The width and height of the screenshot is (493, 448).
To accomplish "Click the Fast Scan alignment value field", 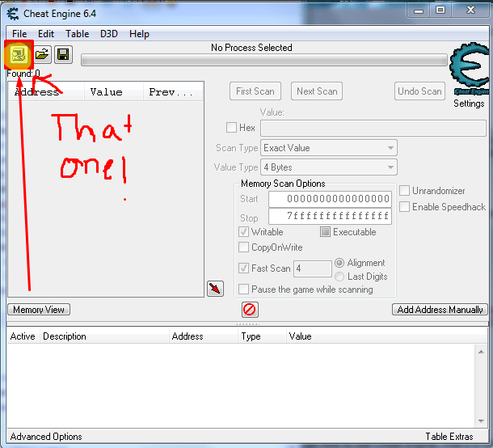I will click(x=313, y=268).
